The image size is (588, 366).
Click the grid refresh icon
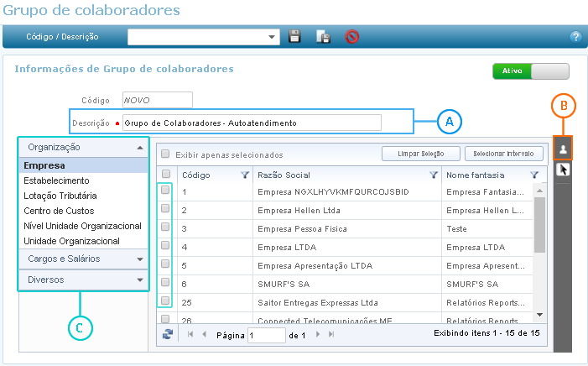click(167, 334)
